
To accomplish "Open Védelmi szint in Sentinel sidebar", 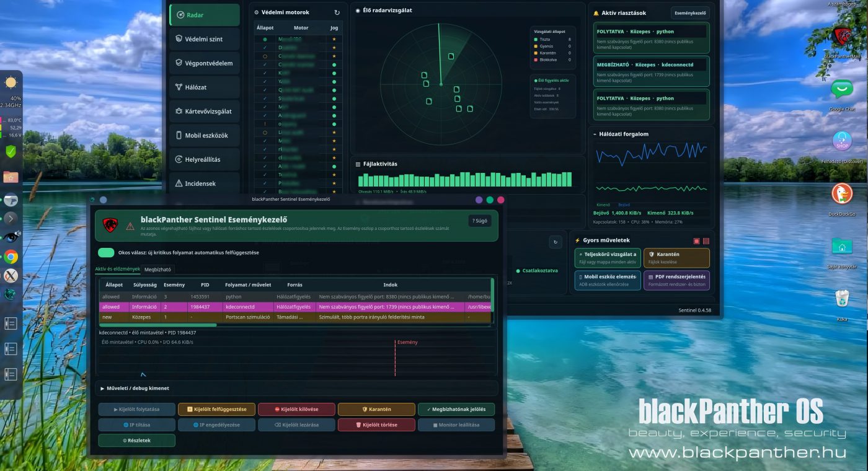I will coord(205,39).
